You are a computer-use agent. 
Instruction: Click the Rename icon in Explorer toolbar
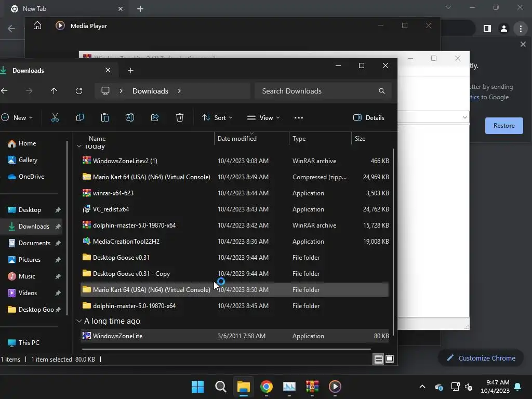pyautogui.click(x=130, y=118)
